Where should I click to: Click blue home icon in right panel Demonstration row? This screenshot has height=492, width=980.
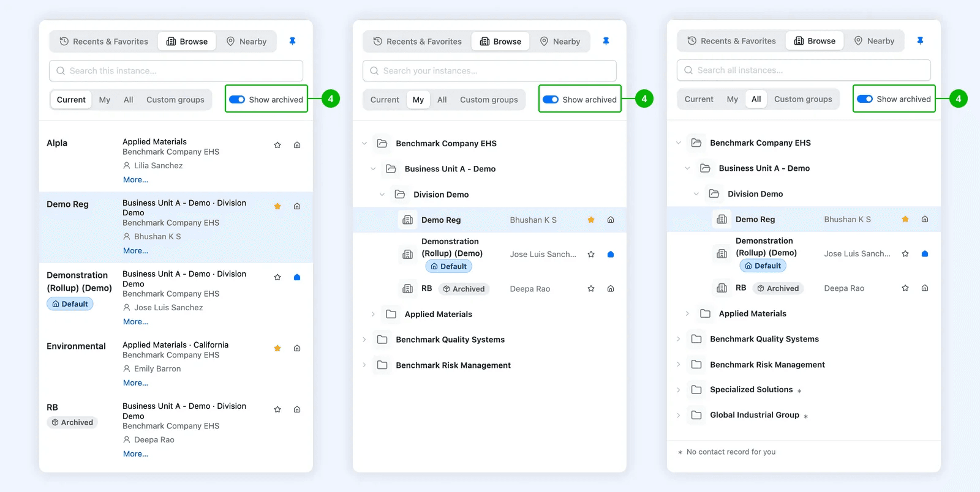tap(925, 253)
